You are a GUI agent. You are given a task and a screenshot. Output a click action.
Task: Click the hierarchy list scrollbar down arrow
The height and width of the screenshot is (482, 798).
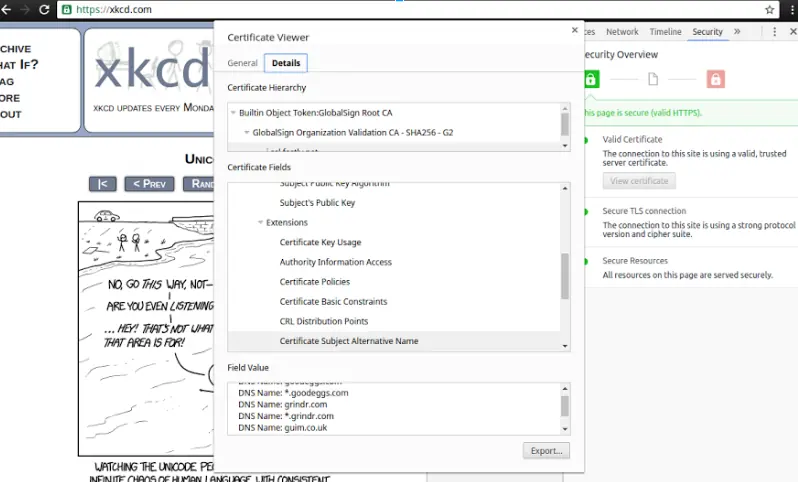tap(565, 146)
